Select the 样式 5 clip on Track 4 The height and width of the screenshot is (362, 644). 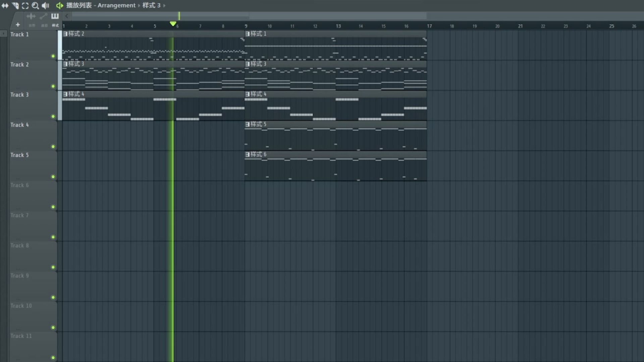click(x=336, y=136)
